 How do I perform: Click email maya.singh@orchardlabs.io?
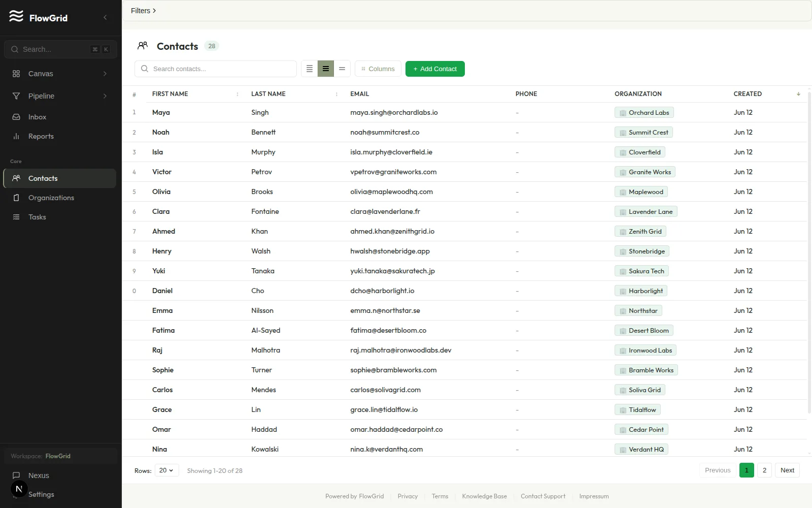394,113
